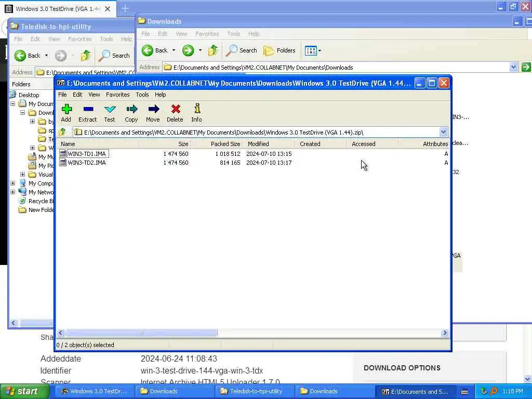Open Search in Teledisk-to-hpi-utility window

(114, 56)
